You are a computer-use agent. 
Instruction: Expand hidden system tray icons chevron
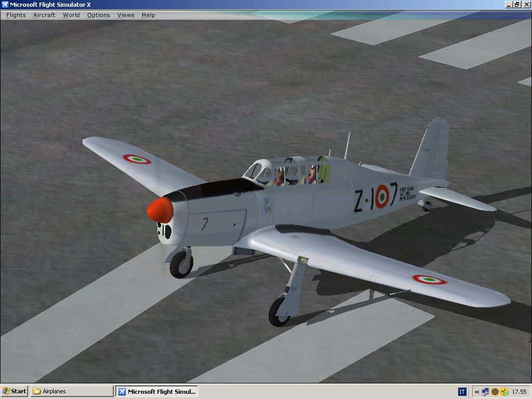click(477, 392)
